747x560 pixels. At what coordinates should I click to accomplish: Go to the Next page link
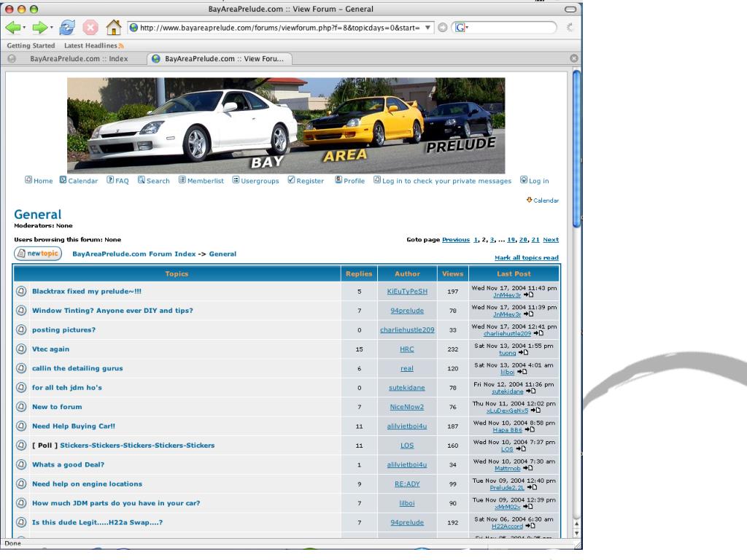click(x=551, y=239)
